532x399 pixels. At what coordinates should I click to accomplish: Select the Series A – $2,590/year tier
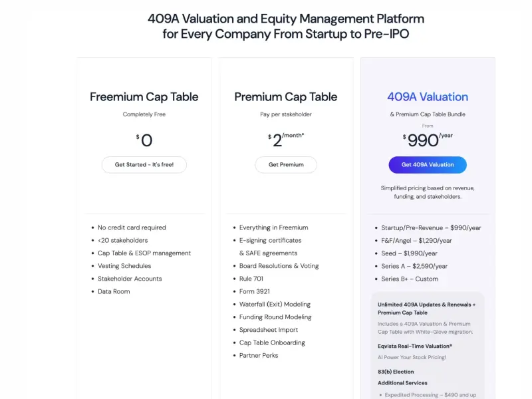(414, 267)
